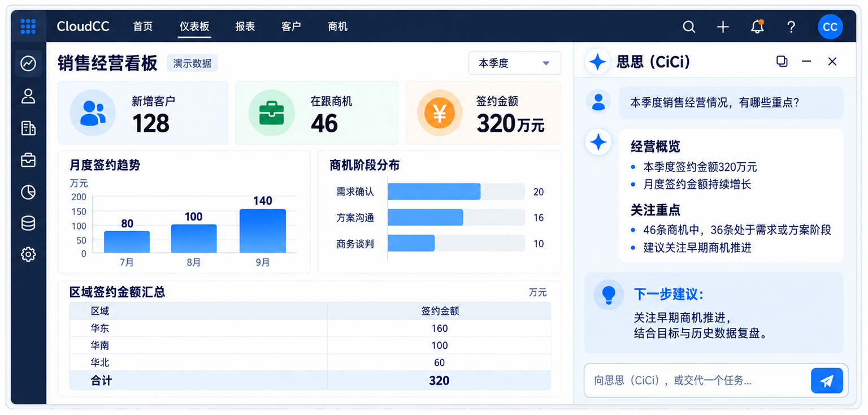This screenshot has height=415, width=868.
Task: Click the 月度签约趋势 chart title
Action: 105,165
